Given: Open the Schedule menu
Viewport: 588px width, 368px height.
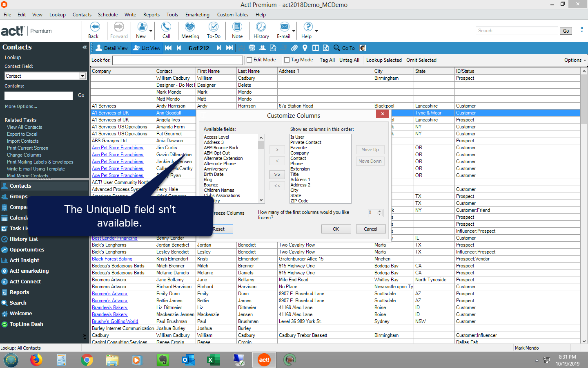Looking at the screenshot, I should click(108, 15).
